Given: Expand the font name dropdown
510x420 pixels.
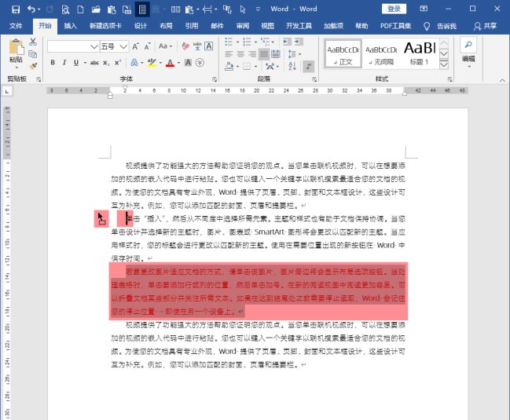Looking at the screenshot, I should pyautogui.click(x=94, y=47).
